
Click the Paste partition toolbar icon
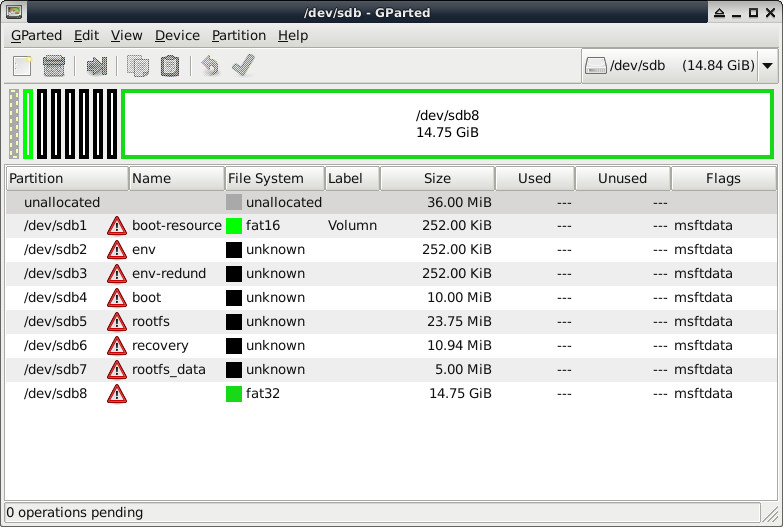(x=170, y=66)
